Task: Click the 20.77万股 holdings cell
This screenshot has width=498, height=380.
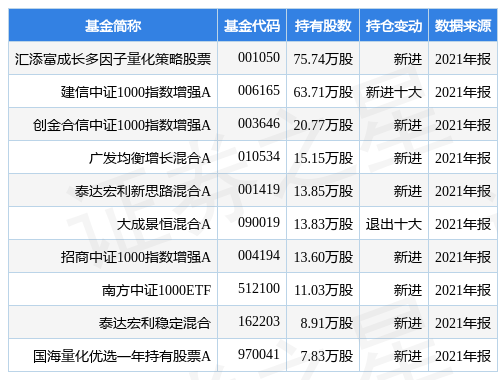Action: (323, 125)
